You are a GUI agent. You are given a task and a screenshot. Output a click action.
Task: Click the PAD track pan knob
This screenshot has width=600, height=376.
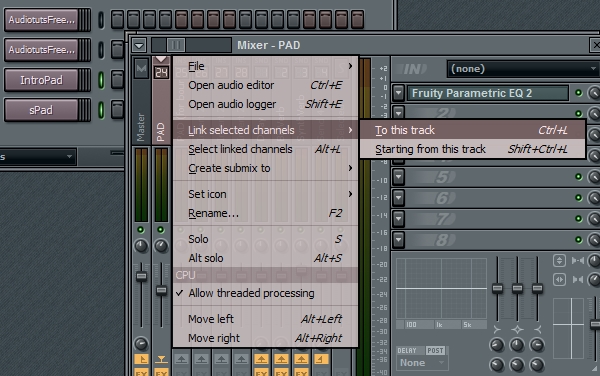pyautogui.click(x=161, y=246)
